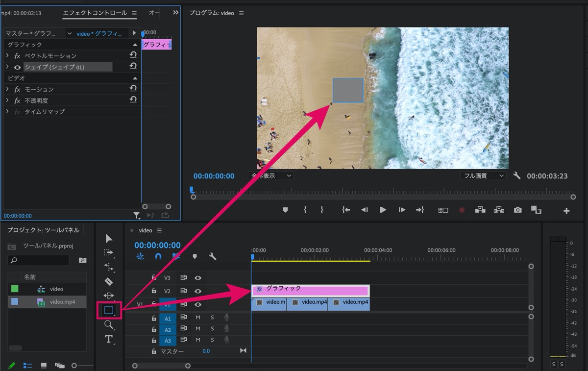Export a frame with the camera icon
The width and height of the screenshot is (588, 371).
(x=517, y=209)
